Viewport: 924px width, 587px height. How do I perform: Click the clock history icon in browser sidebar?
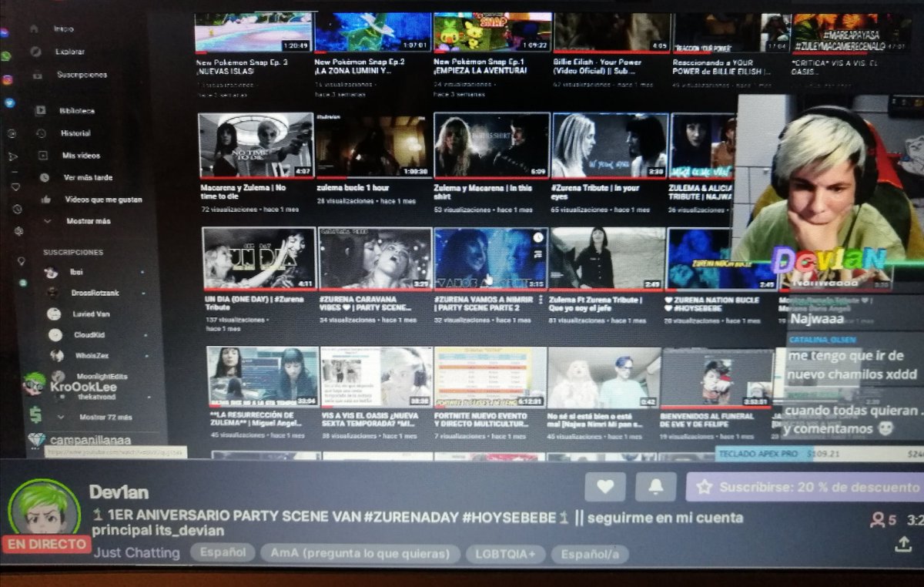17,209
